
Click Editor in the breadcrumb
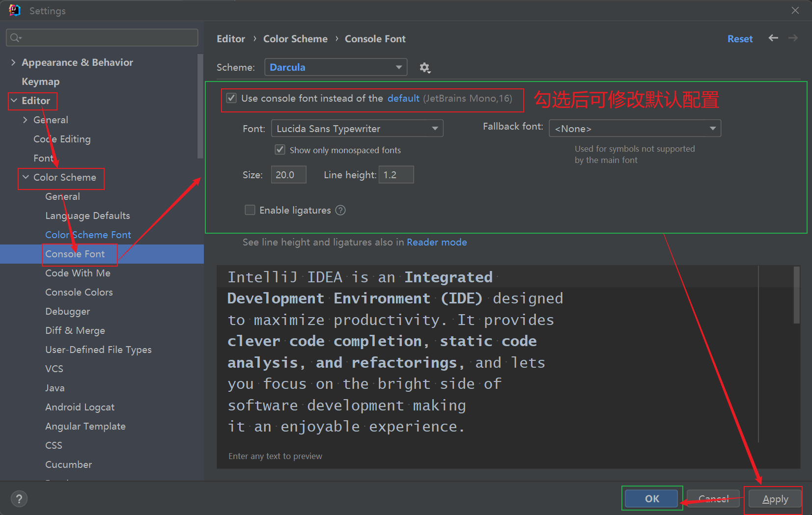(x=231, y=39)
